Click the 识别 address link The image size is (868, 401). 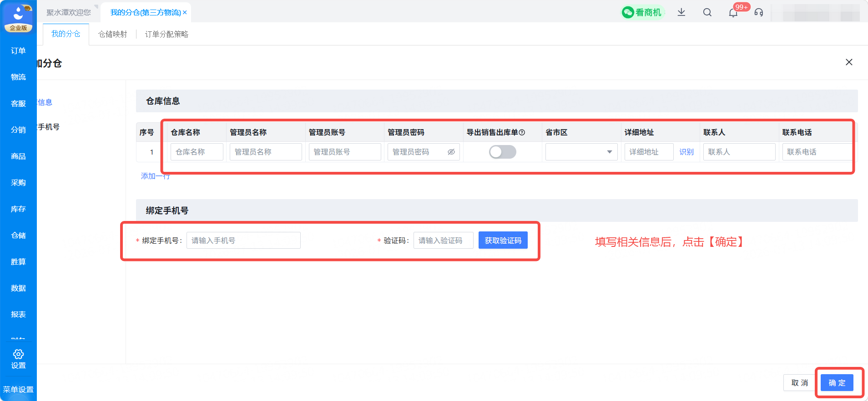[x=686, y=152]
